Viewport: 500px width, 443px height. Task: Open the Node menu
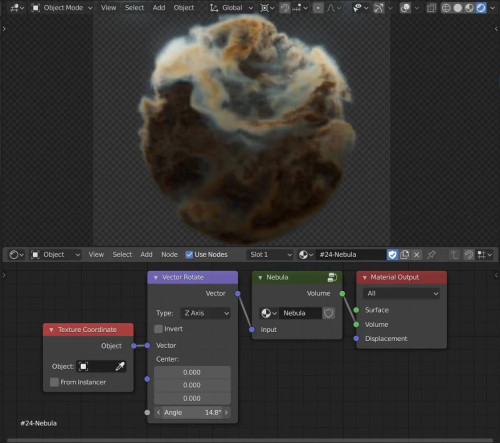(169, 255)
